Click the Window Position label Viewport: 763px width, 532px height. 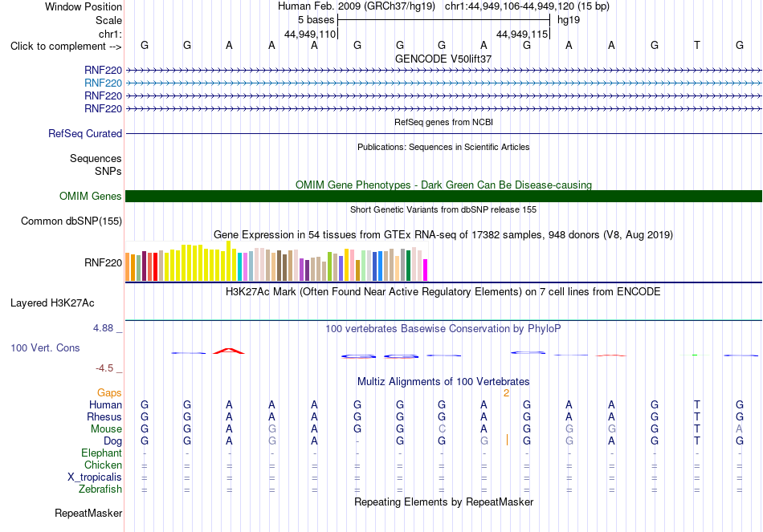[x=84, y=6]
